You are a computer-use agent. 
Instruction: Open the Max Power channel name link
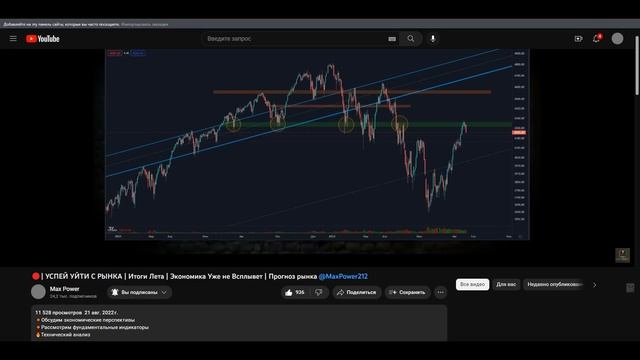[x=64, y=289]
